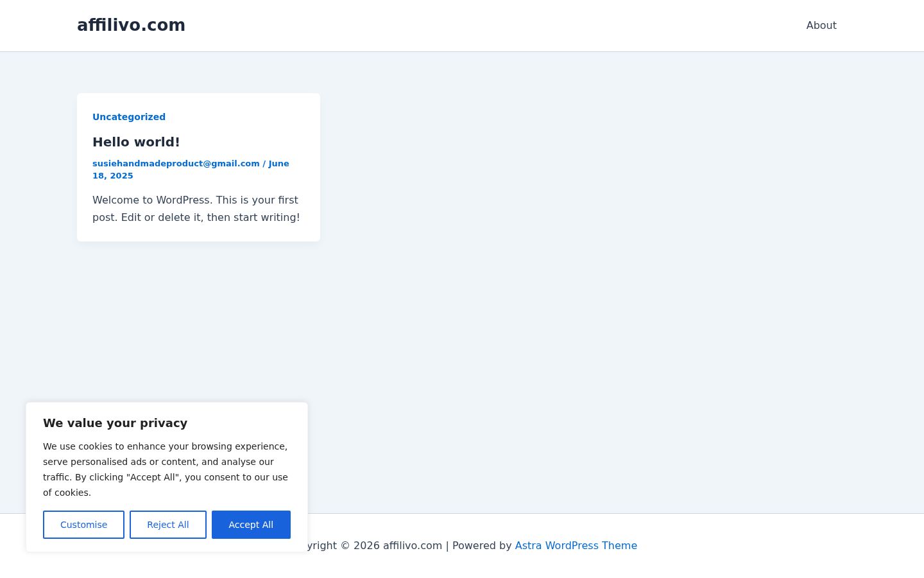The height and width of the screenshot is (578, 924).
Task: Click the slash separator in the post meta
Action: pos(264,163)
